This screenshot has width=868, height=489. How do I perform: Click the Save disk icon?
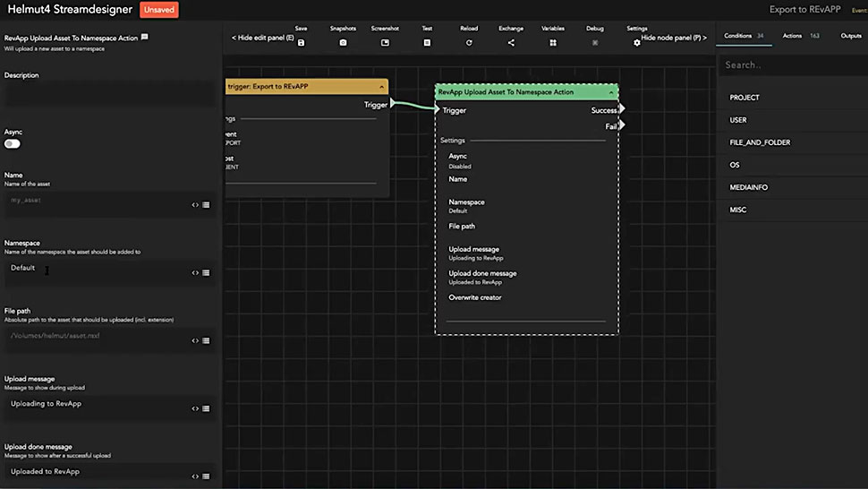302,43
